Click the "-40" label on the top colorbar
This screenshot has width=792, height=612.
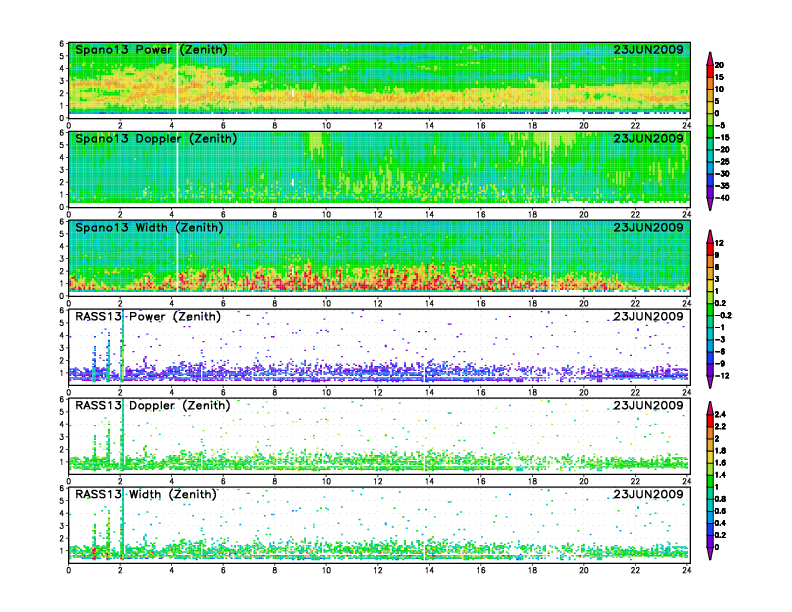722,198
